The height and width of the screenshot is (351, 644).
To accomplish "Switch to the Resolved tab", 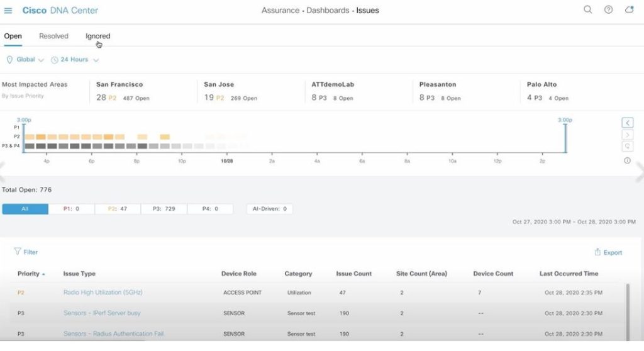I will pyautogui.click(x=53, y=36).
